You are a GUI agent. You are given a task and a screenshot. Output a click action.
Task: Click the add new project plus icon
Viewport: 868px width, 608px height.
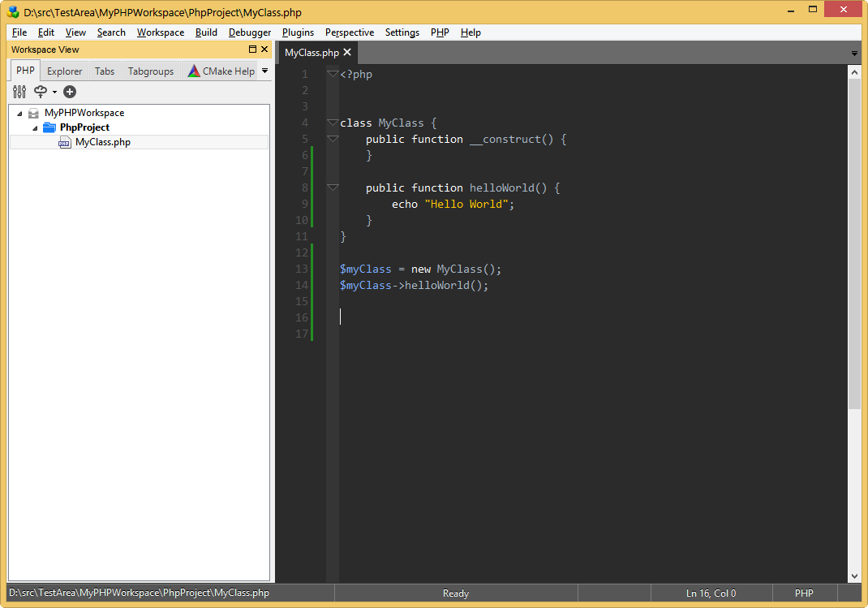[70, 92]
